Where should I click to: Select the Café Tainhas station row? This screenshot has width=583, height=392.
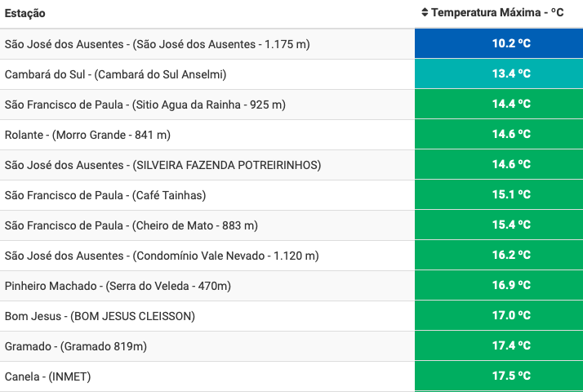pos(105,195)
